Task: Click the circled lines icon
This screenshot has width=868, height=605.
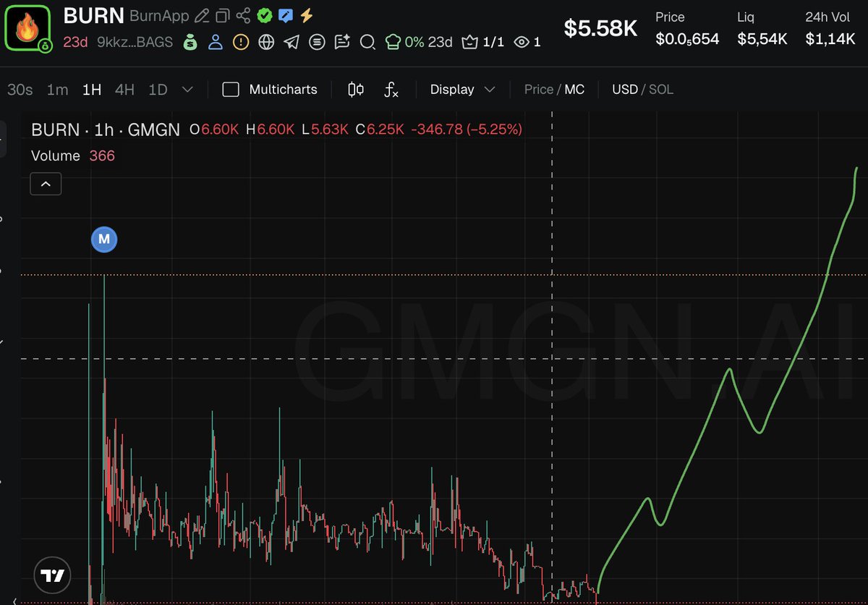Action: 317,42
